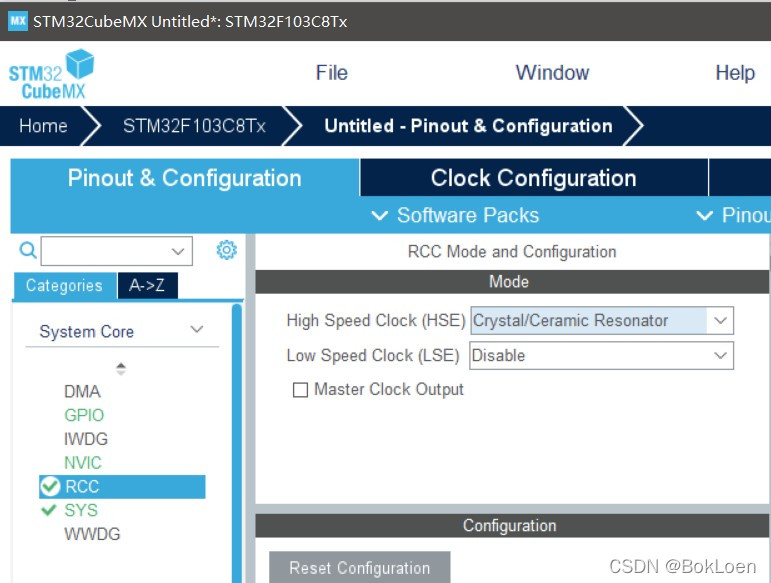
Task: Click the Reset Configuration button
Action: [x=359, y=567]
